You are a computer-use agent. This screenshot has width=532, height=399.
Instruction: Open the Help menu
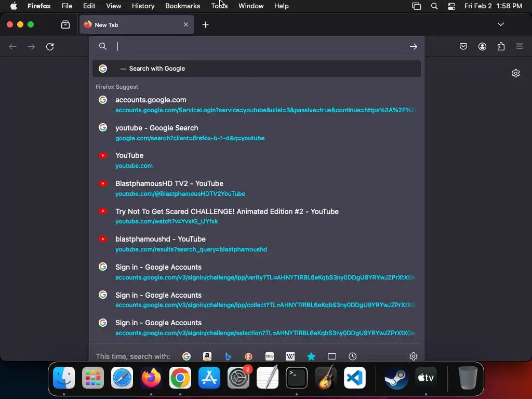281,6
